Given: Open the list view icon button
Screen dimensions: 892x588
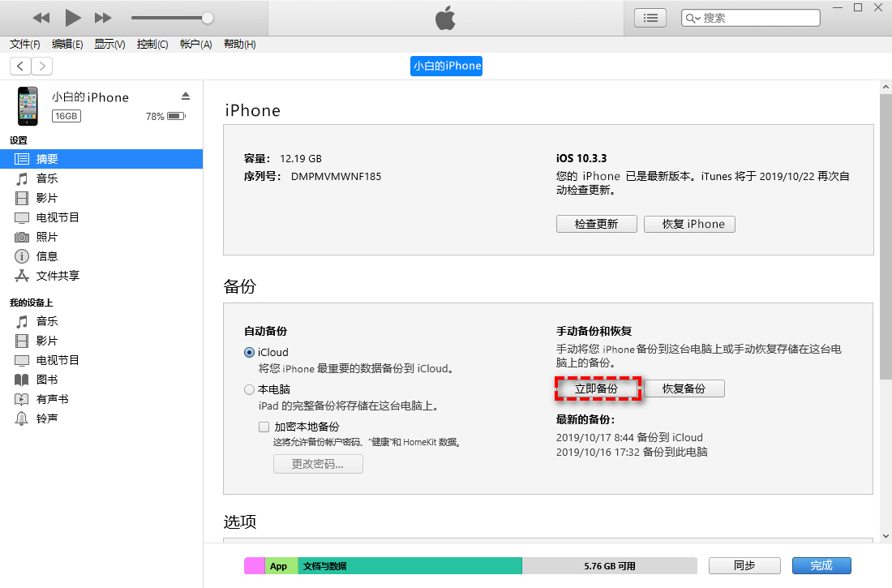Looking at the screenshot, I should coord(650,18).
